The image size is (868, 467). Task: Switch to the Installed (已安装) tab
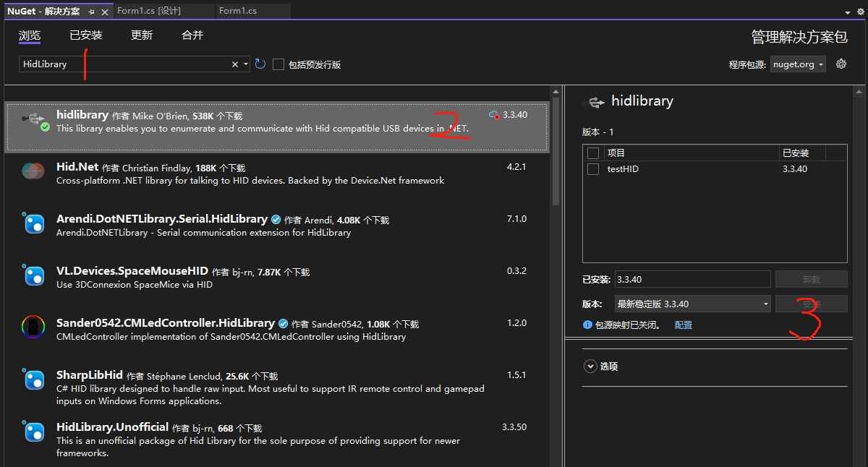click(86, 35)
